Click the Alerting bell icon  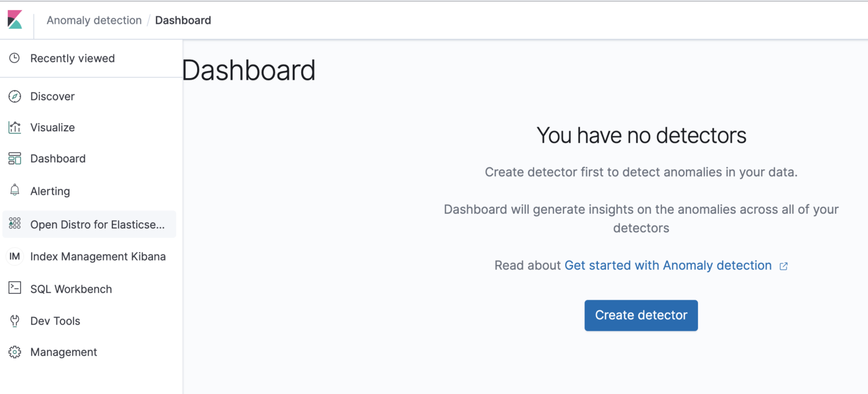coord(14,190)
